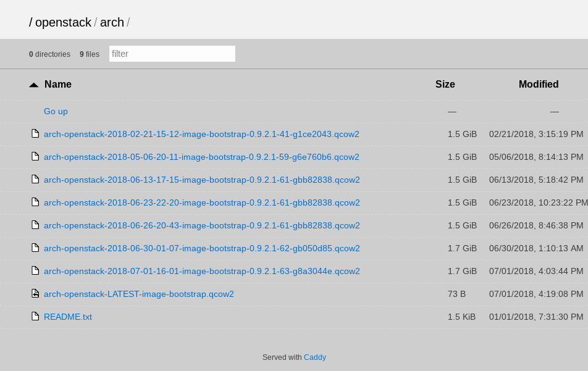Open the README.txt file

(68, 317)
